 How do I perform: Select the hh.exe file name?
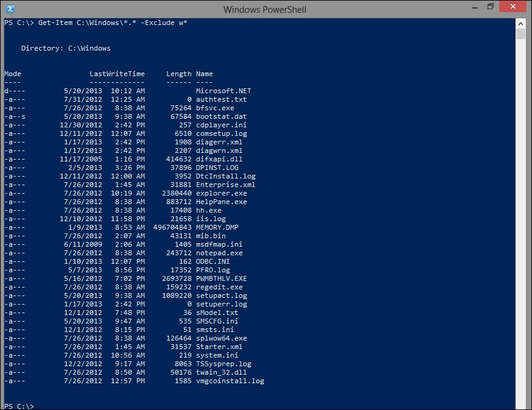point(209,210)
